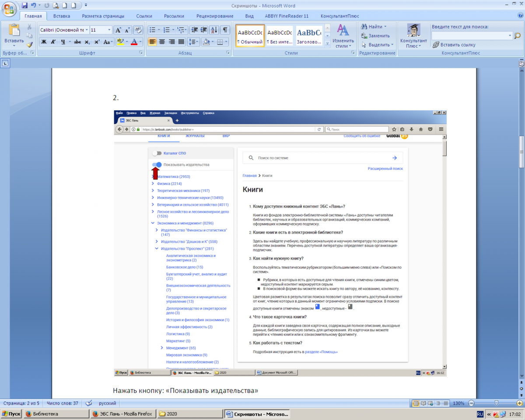Screen dimensions: 525x420
Task: Increase the font size
Action: 118,30
